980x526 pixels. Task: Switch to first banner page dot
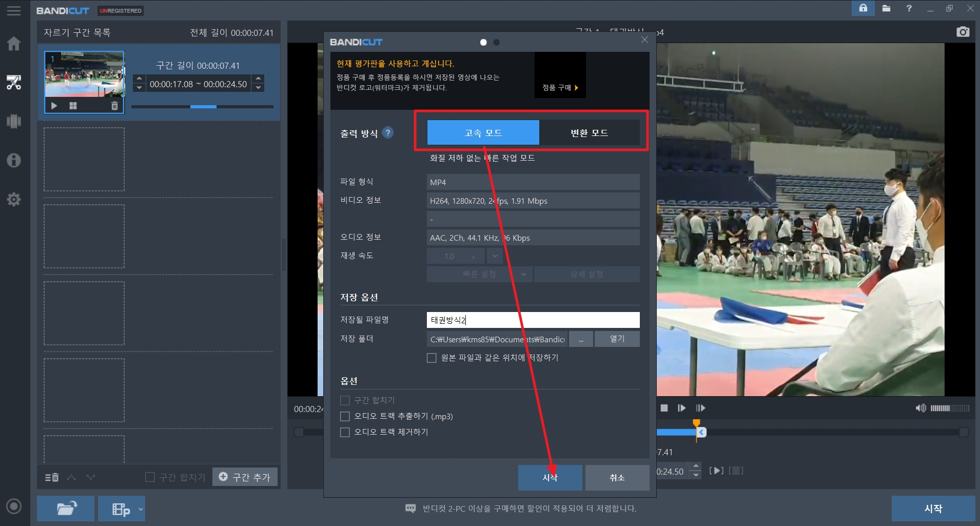point(483,42)
